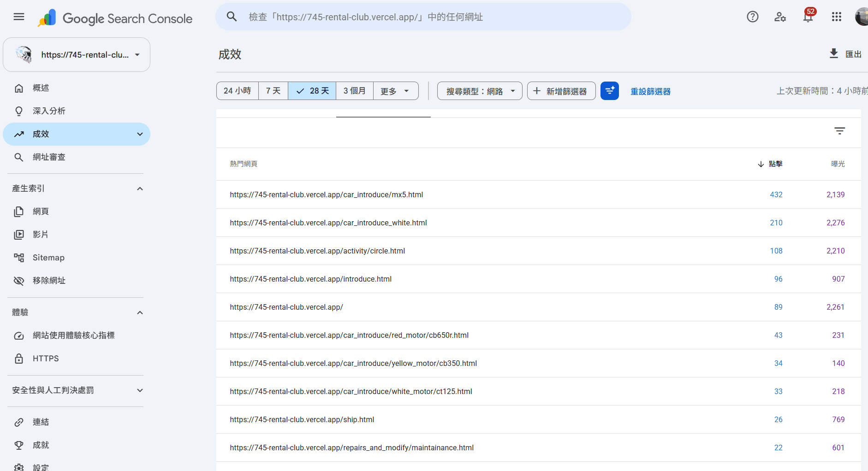The height and width of the screenshot is (471, 868).
Task: Click 新增篩選器 add filter button
Action: 561,91
